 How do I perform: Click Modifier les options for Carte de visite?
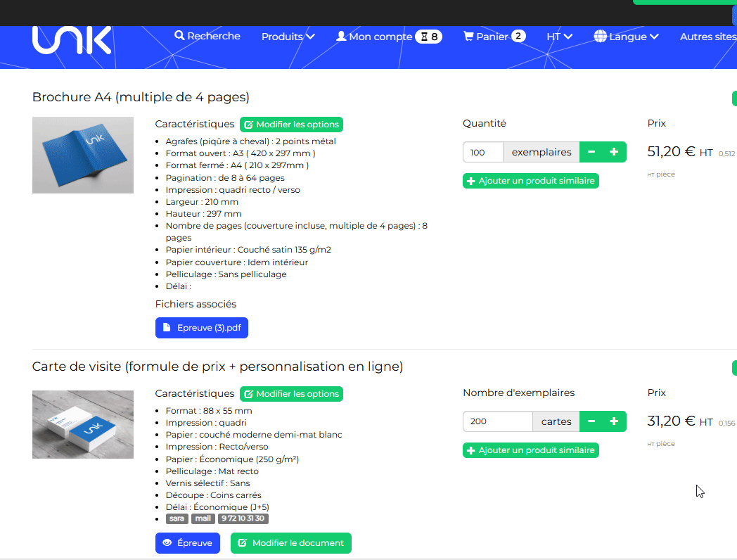click(x=291, y=394)
